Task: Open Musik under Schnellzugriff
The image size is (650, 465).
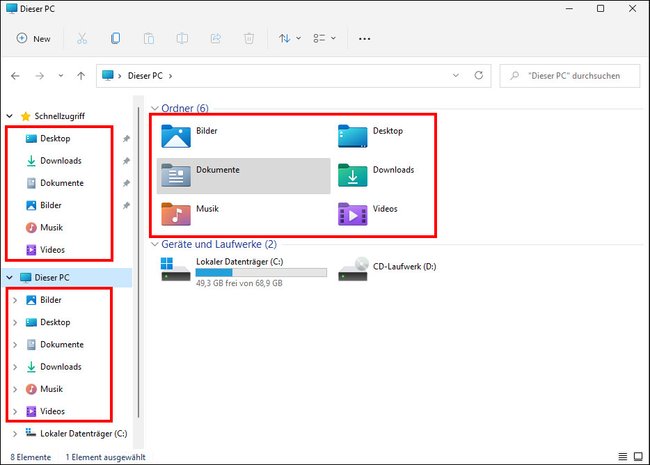Action: pos(51,228)
